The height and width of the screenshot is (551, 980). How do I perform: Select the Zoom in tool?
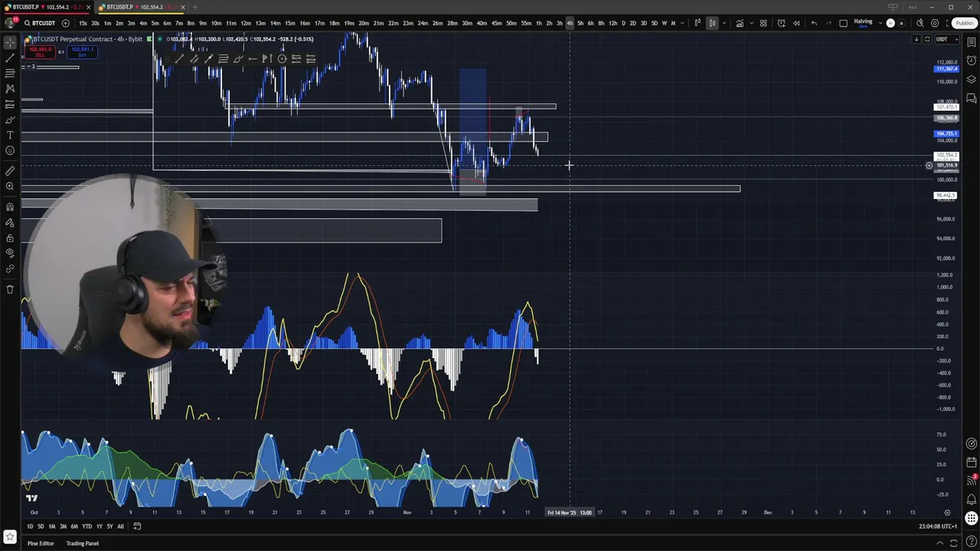pyautogui.click(x=10, y=186)
